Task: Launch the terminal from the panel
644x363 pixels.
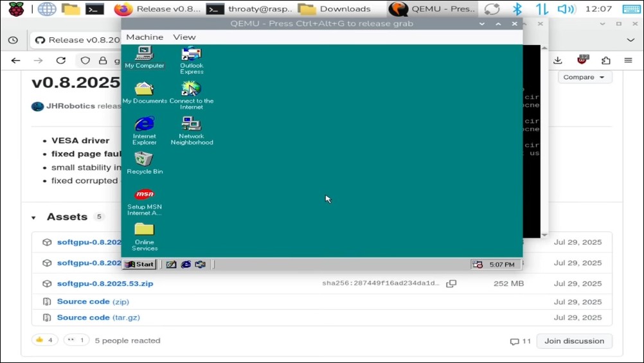Action: pos(94,8)
